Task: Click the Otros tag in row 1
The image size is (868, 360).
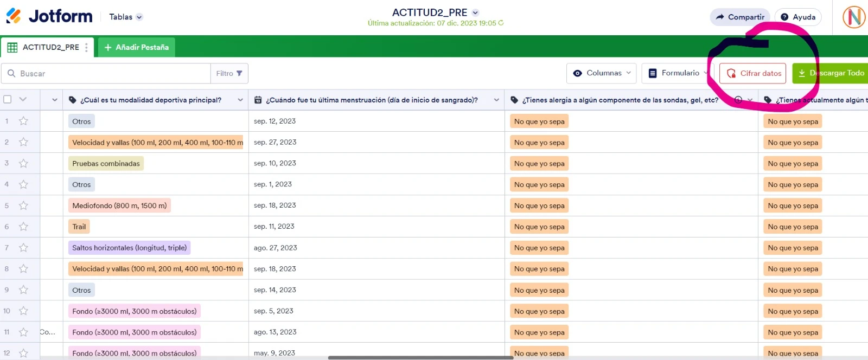Action: [81, 121]
